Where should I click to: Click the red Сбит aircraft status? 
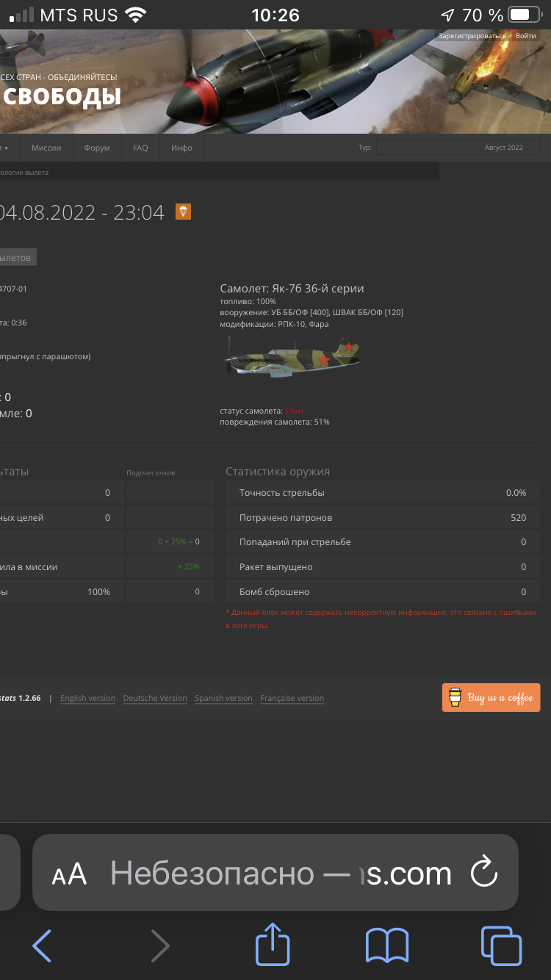(295, 411)
